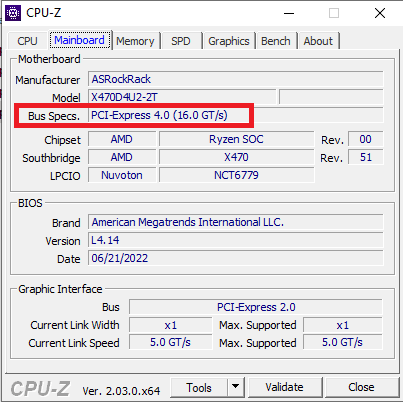The image size is (403, 402).
Task: Close the CPU-Z window via X
Action: tap(380, 13)
